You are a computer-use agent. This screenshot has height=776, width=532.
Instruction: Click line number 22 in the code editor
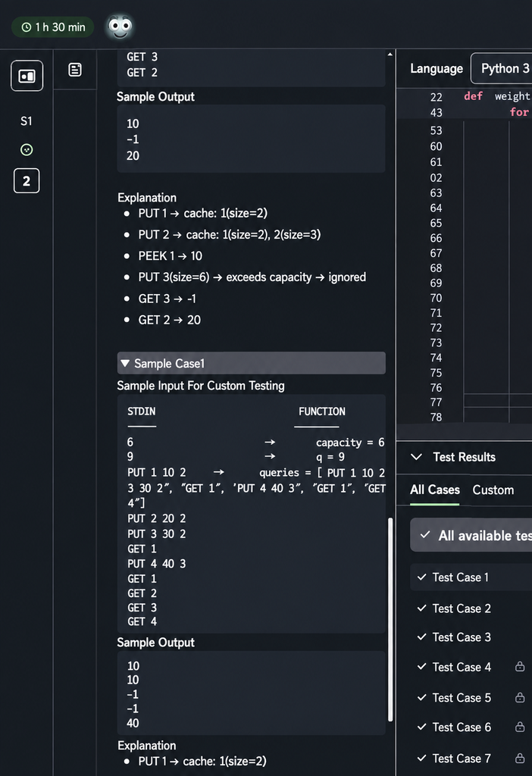tap(436, 97)
